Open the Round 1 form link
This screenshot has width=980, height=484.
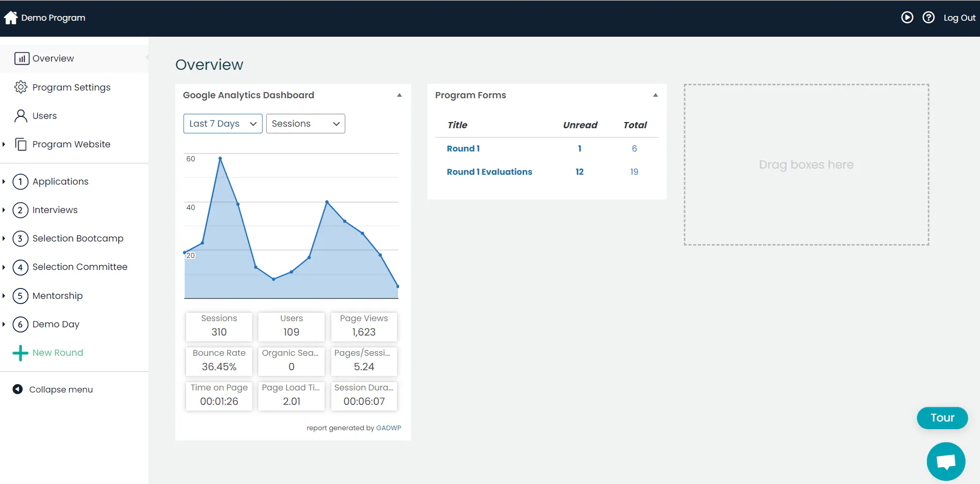pos(463,148)
